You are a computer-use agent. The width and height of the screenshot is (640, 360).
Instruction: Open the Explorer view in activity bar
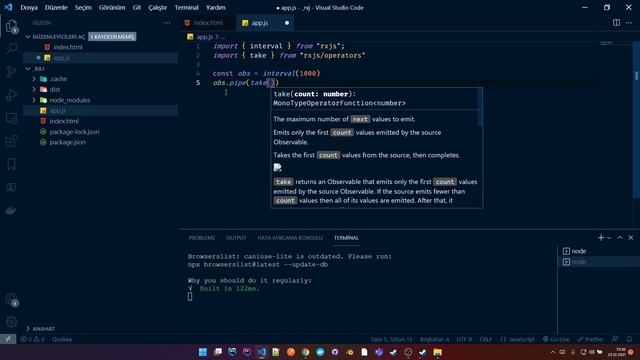click(11, 27)
